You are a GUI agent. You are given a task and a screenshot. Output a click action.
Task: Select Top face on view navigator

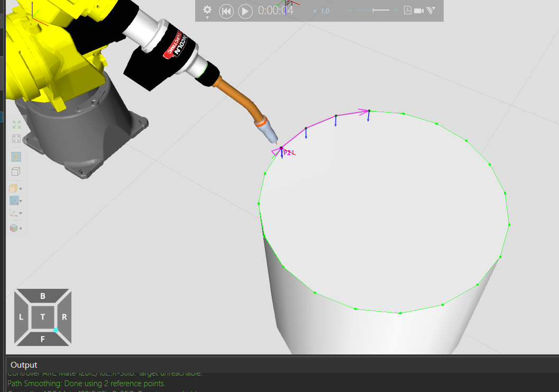[x=43, y=317]
